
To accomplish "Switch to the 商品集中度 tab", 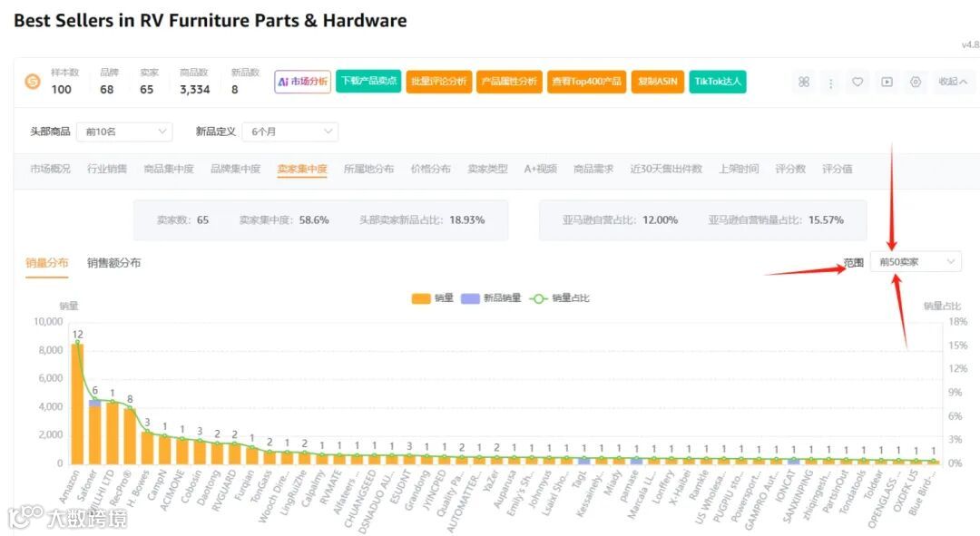I will coord(169,169).
